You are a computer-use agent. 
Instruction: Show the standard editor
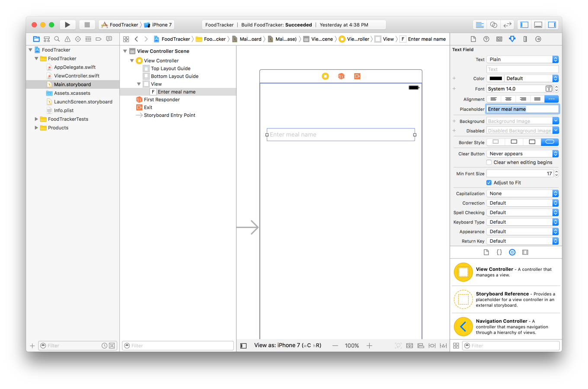click(x=479, y=25)
